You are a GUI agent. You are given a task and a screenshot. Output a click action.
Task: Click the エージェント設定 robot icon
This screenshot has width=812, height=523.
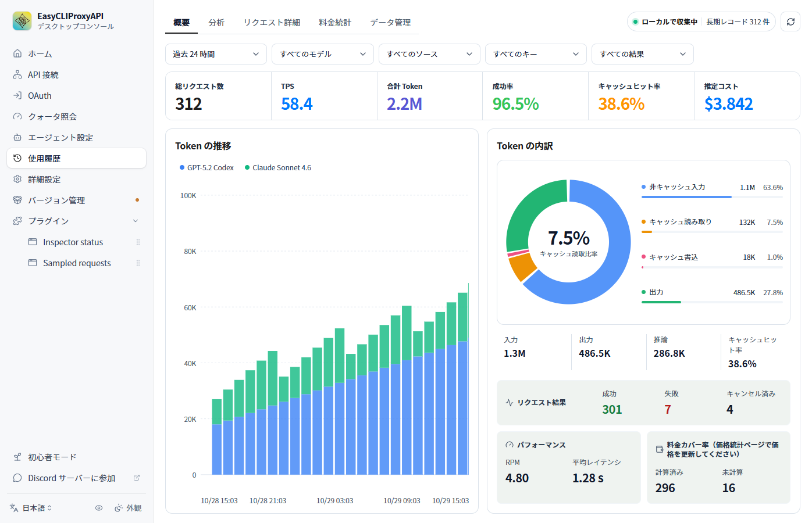pyautogui.click(x=17, y=137)
